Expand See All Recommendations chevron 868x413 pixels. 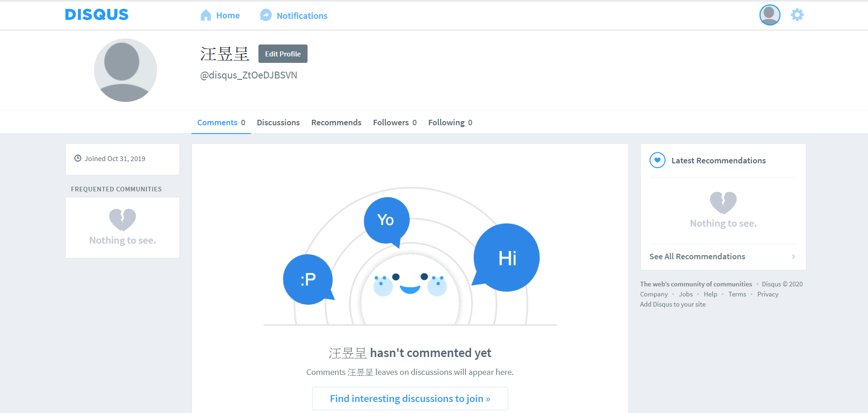793,257
